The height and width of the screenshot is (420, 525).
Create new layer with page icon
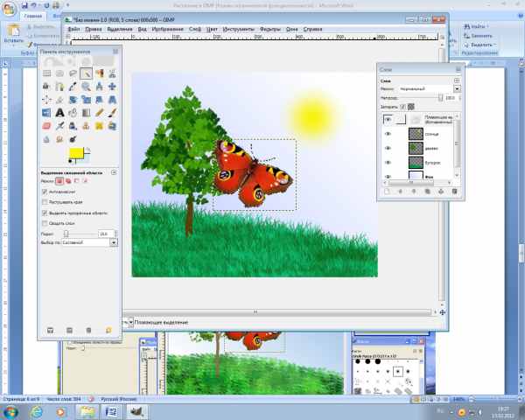[x=386, y=190]
